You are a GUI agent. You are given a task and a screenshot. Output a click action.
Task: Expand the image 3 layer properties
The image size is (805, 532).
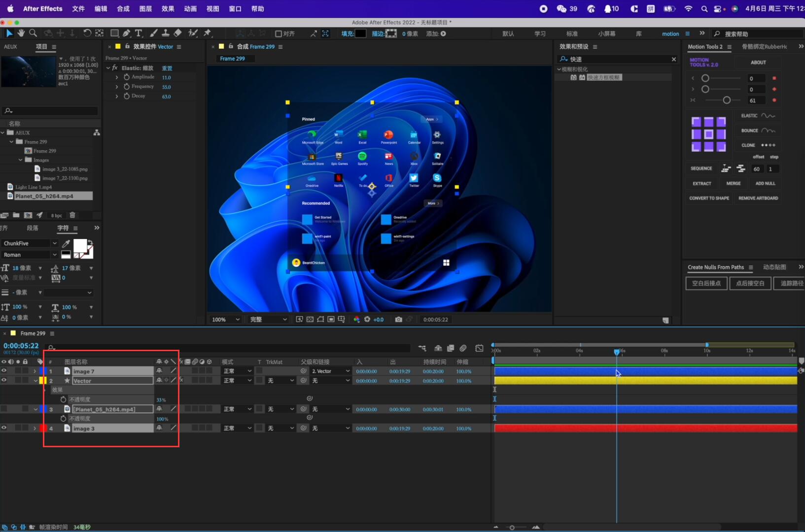(35, 428)
